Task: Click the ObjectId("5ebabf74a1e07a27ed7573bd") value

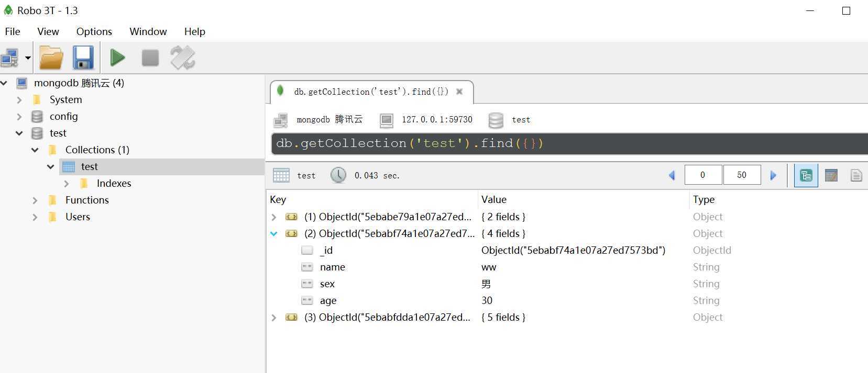Action: pyautogui.click(x=574, y=250)
